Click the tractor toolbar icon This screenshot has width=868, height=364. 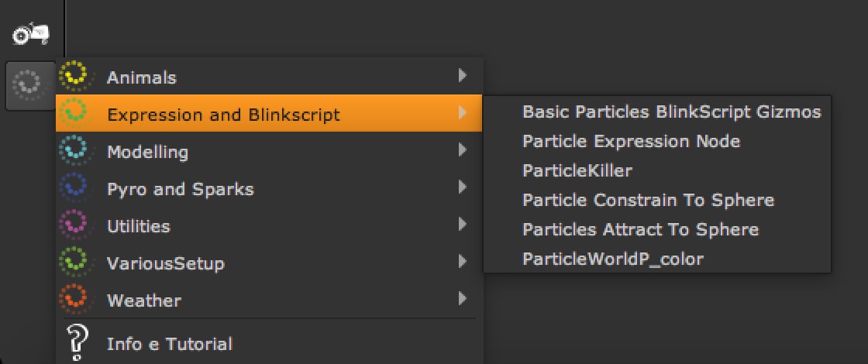(31, 35)
